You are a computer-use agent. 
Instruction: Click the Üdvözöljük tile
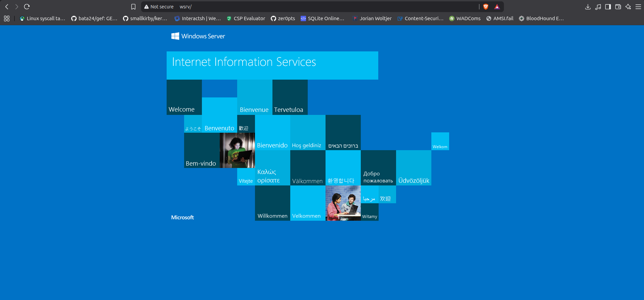tap(414, 168)
